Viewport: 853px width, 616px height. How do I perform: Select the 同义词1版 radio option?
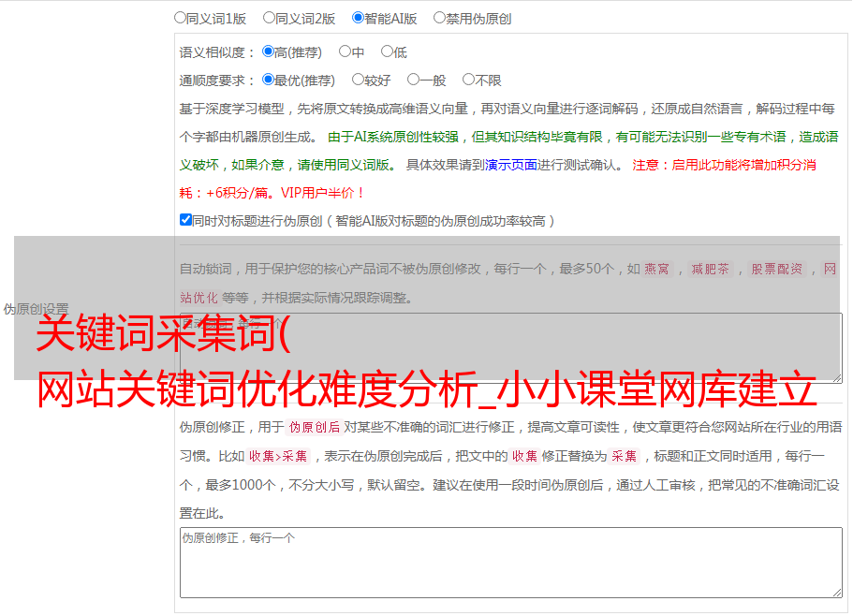180,18
